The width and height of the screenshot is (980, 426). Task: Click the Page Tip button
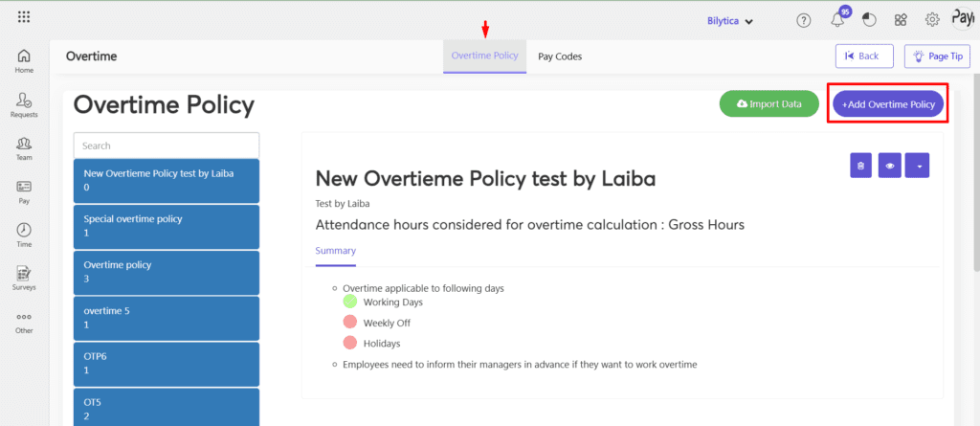coord(937,56)
